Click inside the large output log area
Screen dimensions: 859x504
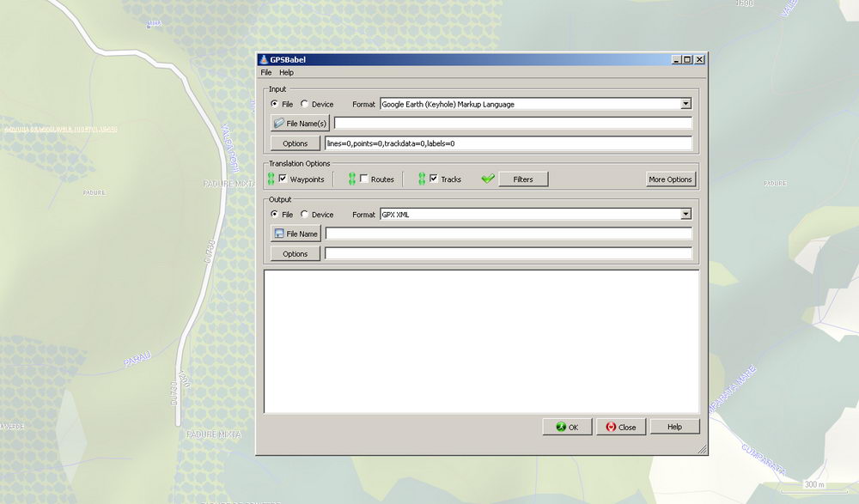[x=482, y=342]
